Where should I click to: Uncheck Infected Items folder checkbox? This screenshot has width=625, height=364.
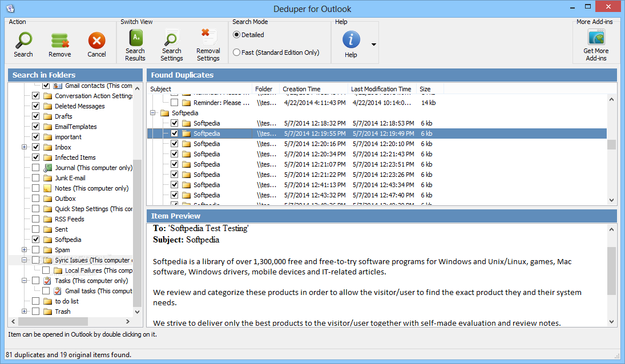tap(36, 157)
